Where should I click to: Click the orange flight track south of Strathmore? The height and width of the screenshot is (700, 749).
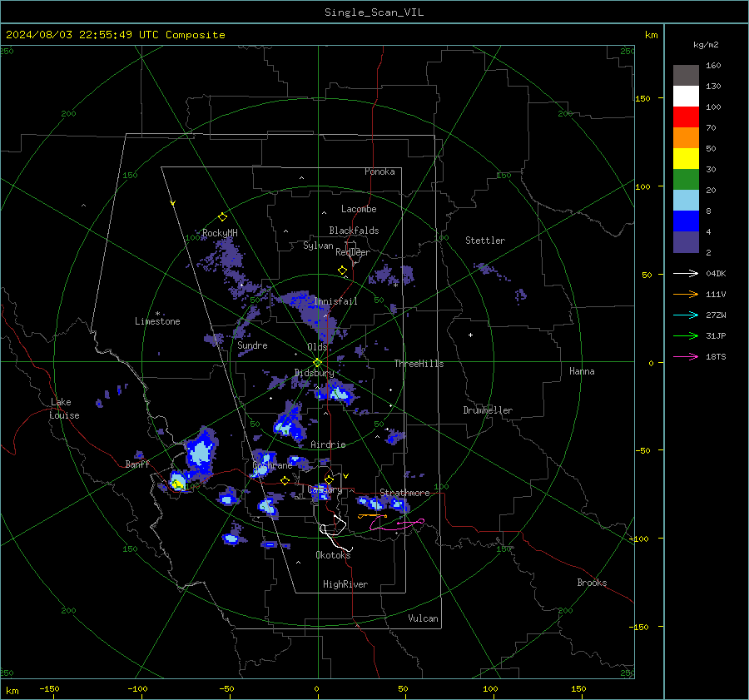373,516
